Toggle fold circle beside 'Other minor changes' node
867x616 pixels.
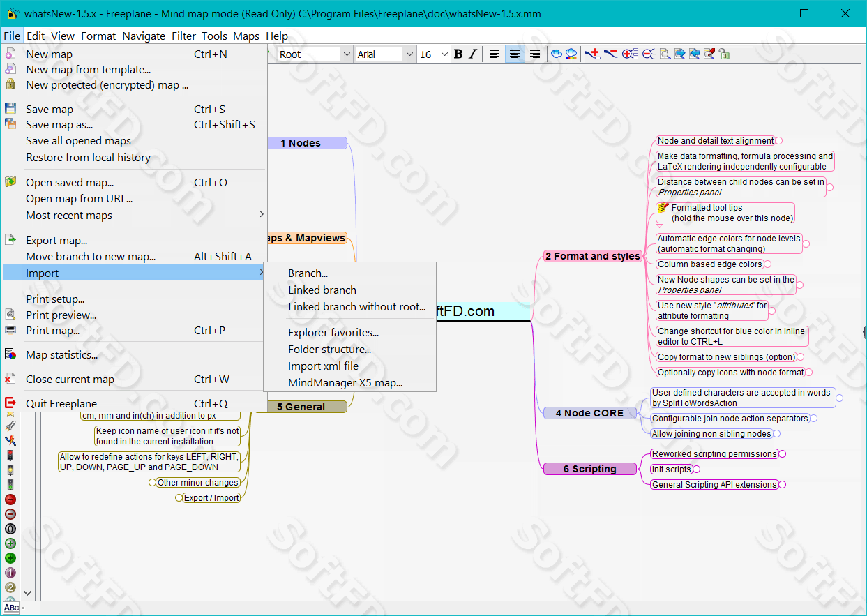click(152, 483)
